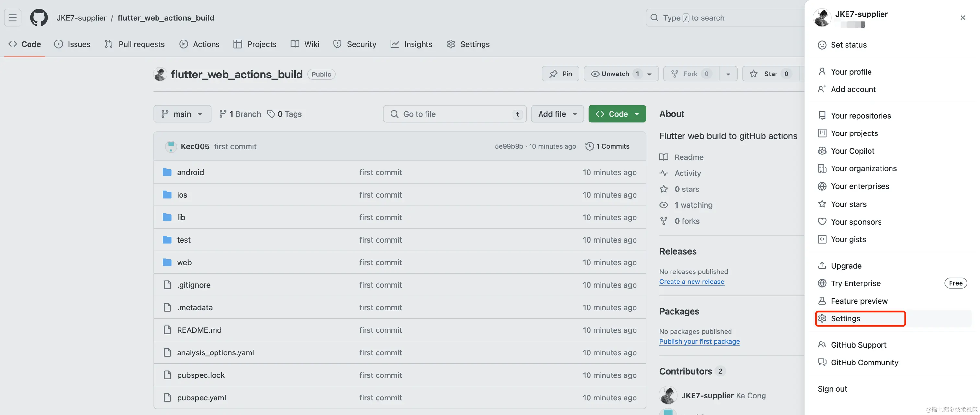The image size is (980, 415).
Task: Open the hamburger navigation menu
Action: tap(13, 17)
